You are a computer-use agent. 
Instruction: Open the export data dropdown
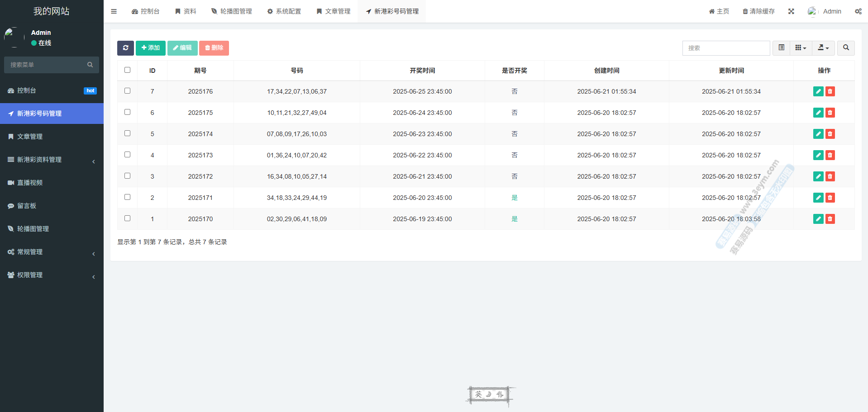[823, 48]
